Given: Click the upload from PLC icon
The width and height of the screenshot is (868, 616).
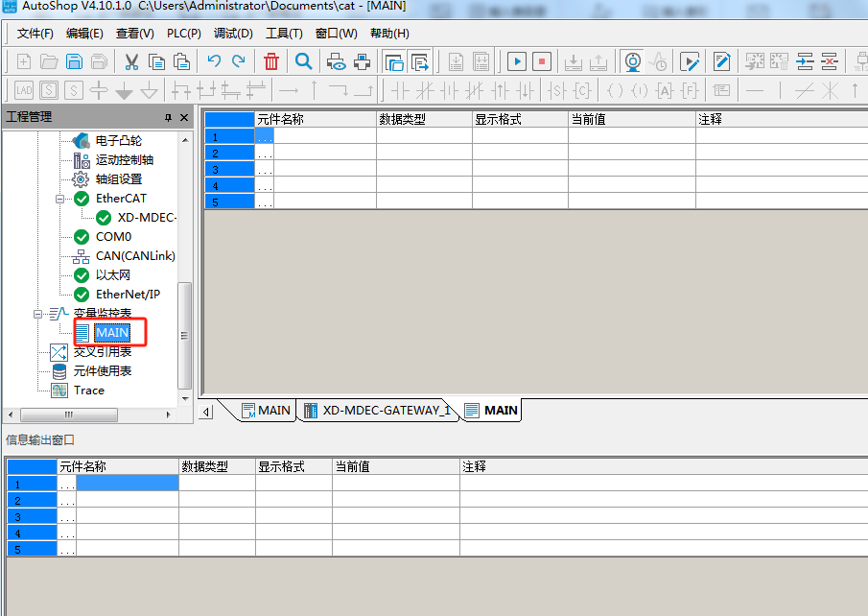Looking at the screenshot, I should 598,62.
